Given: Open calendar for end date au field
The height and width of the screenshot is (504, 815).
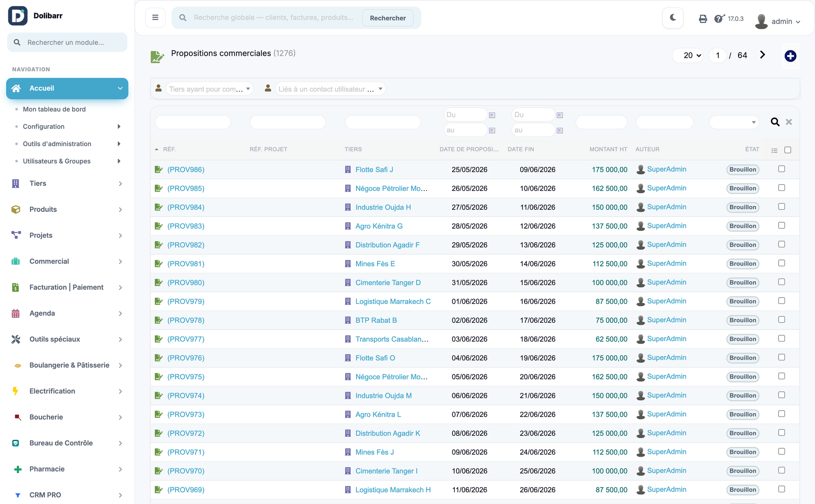Looking at the screenshot, I should click(560, 131).
